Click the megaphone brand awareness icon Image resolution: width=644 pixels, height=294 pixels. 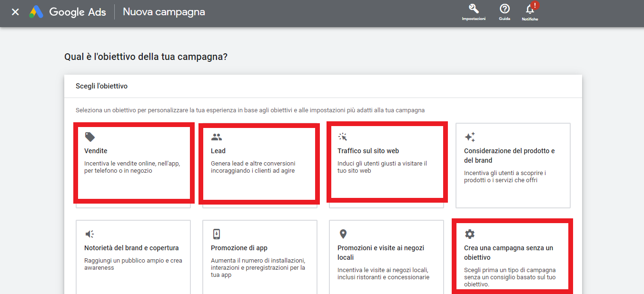[89, 234]
